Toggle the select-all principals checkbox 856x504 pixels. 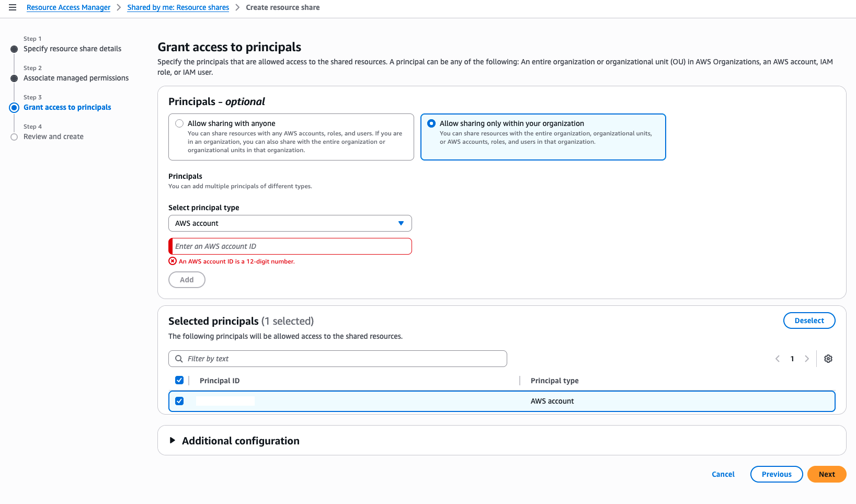pyautogui.click(x=179, y=380)
